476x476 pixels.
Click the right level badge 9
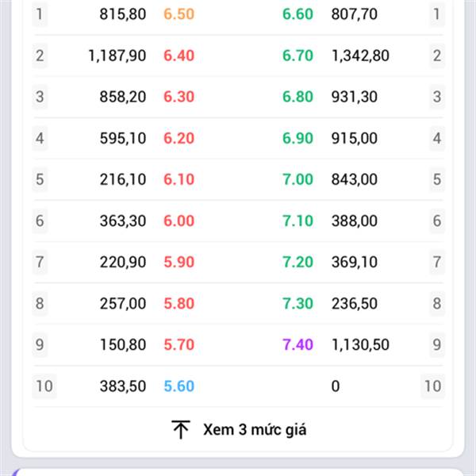(437, 344)
